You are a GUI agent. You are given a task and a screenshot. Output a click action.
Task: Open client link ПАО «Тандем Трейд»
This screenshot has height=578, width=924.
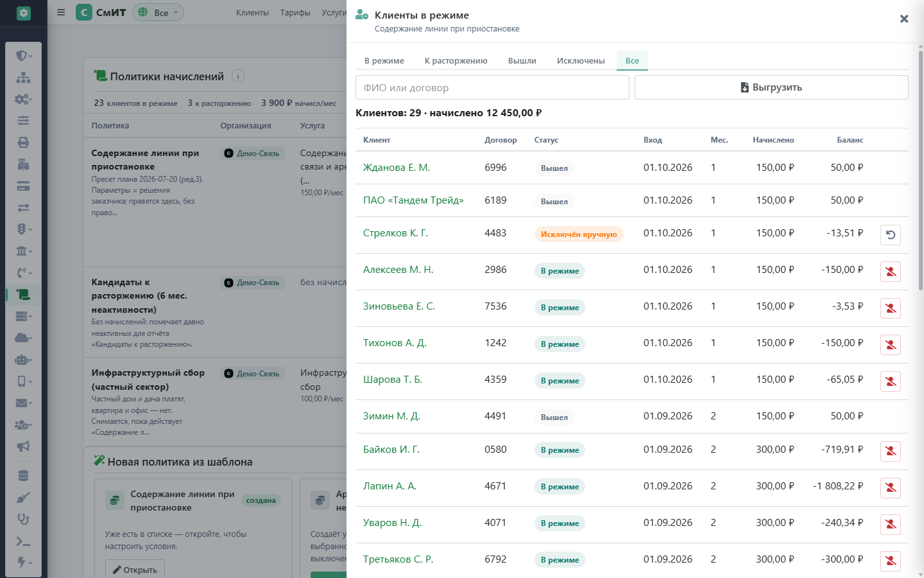413,200
